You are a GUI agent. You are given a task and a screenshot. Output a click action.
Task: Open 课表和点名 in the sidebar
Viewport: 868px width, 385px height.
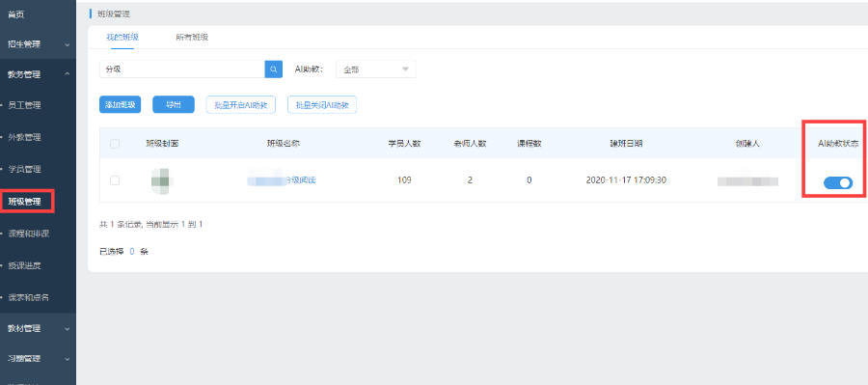point(29,297)
